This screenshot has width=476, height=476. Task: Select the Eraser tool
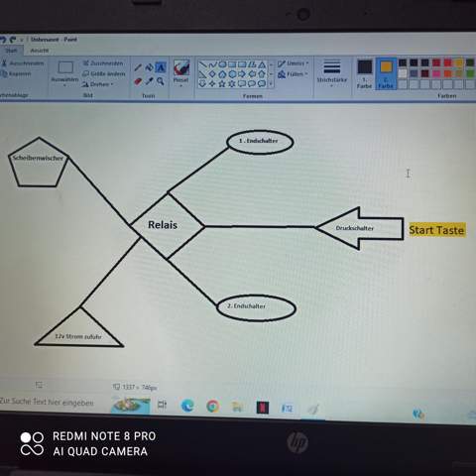pos(138,81)
